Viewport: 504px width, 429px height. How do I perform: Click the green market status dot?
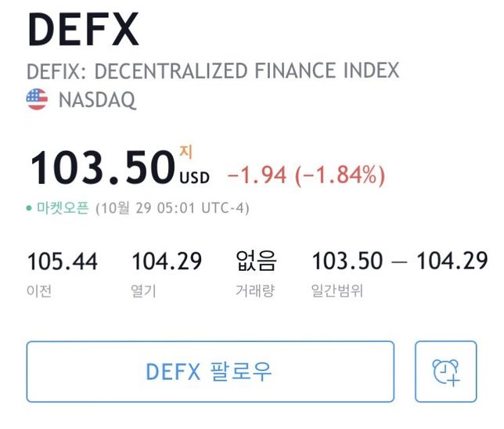click(x=29, y=209)
